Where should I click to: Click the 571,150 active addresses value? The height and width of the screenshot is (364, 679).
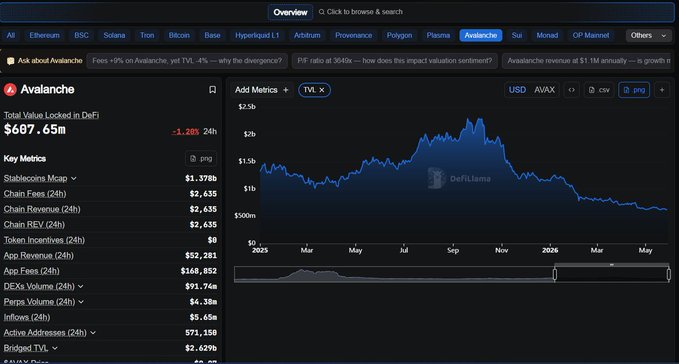click(x=201, y=333)
